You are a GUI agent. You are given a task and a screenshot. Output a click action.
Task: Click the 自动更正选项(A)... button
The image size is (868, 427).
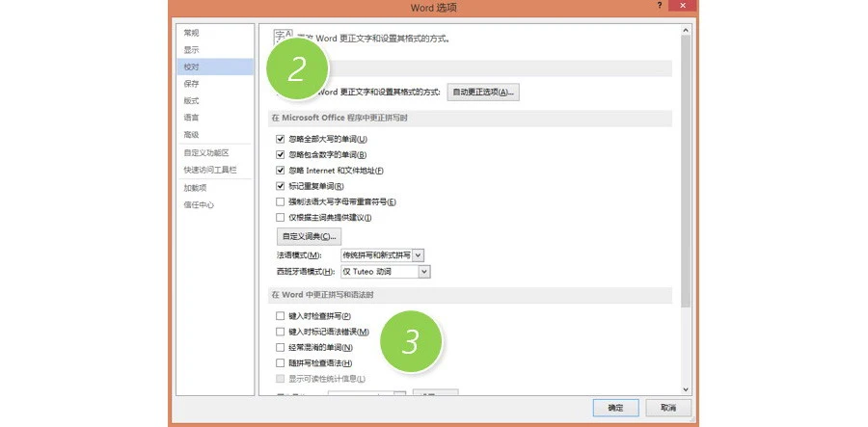[483, 92]
